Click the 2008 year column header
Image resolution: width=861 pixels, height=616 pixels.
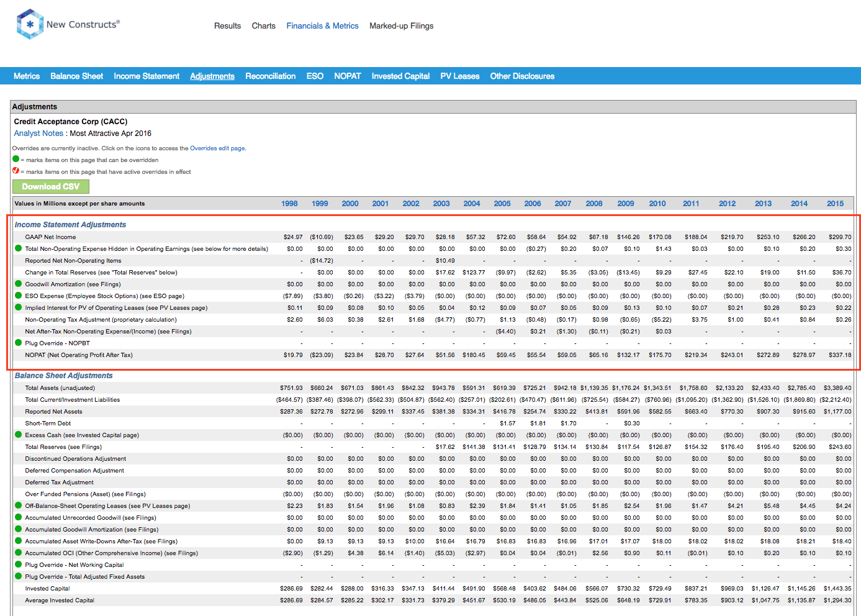(x=594, y=204)
